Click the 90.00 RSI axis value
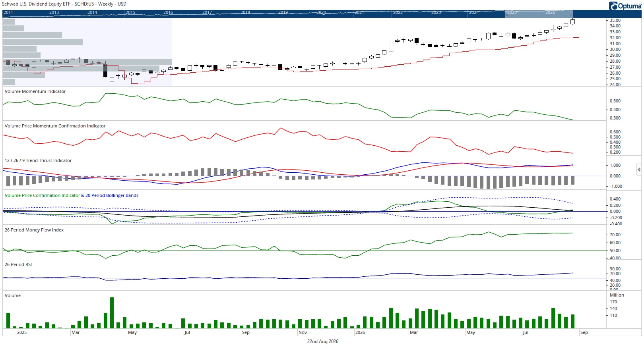644x349 pixels. point(615,269)
